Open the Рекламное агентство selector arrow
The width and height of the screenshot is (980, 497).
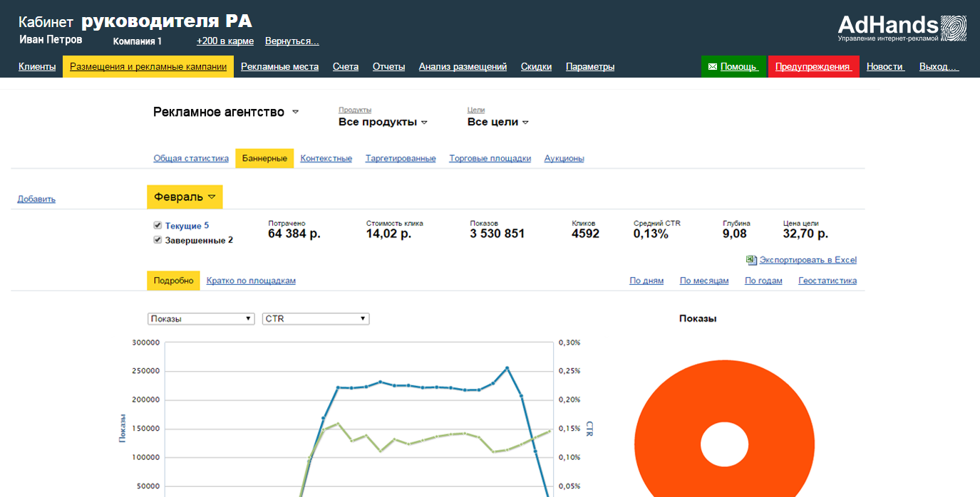tap(295, 113)
